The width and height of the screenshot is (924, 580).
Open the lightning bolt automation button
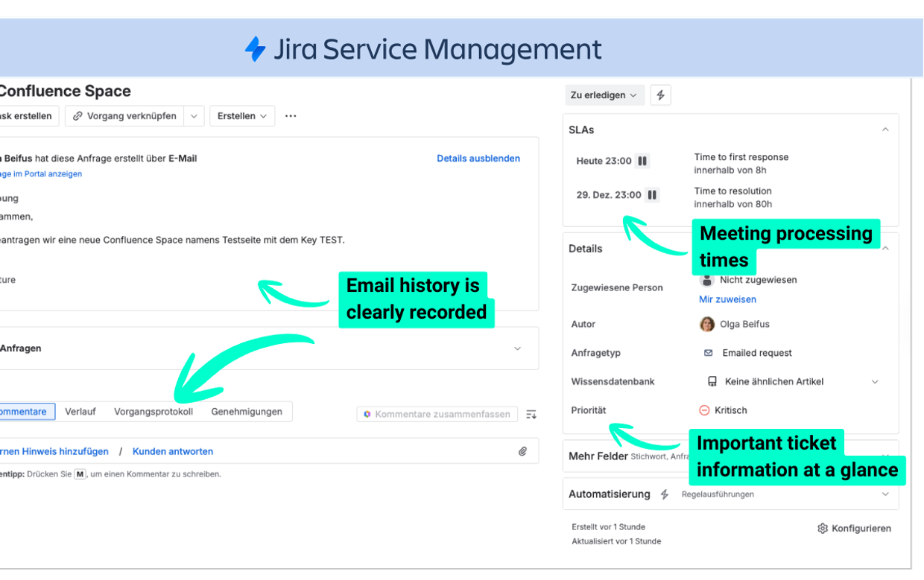point(660,95)
